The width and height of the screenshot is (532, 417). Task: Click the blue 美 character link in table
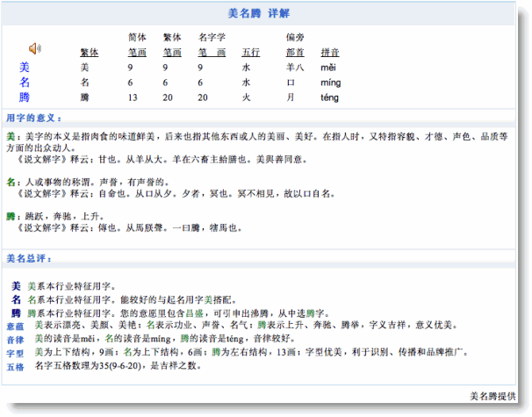pyautogui.click(x=25, y=67)
